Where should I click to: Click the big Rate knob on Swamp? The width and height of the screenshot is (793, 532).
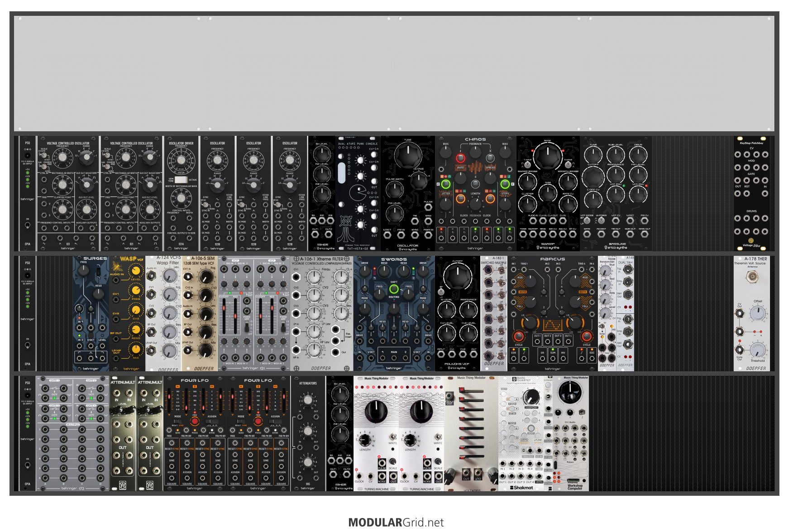[548, 157]
